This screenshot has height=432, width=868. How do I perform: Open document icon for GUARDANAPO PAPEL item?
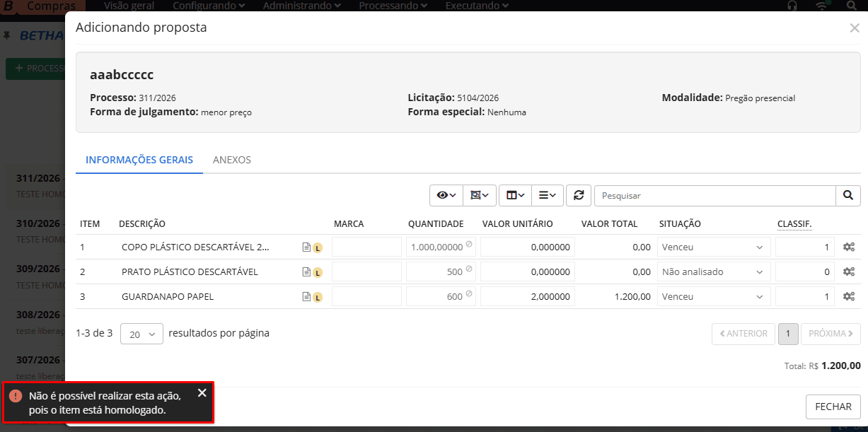click(x=306, y=297)
